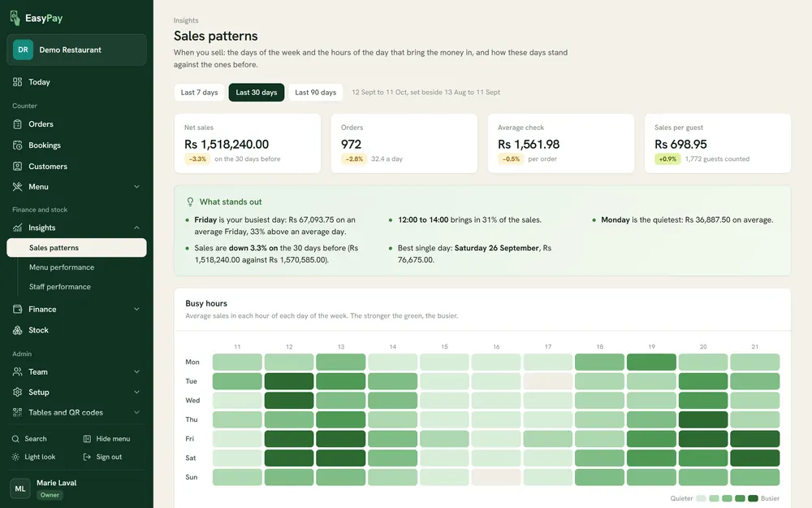Click the Sunday 16:00 heatmap cell
812x508 pixels.
[496, 477]
